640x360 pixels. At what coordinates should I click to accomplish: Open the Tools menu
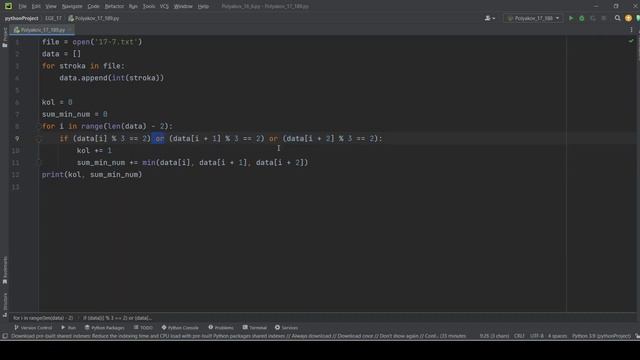tap(149, 6)
